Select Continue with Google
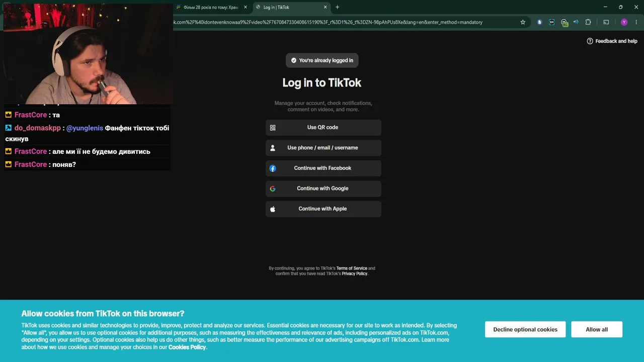Screen dimensions: 644x362 coord(324,189)
